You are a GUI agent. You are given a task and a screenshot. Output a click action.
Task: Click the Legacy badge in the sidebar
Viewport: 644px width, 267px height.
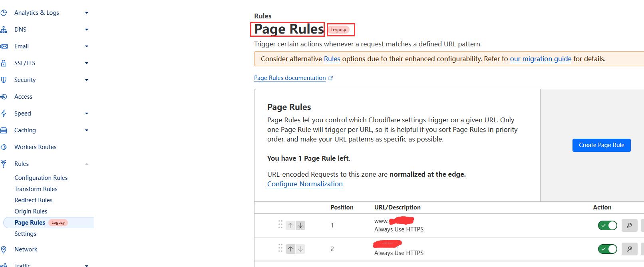click(58, 223)
